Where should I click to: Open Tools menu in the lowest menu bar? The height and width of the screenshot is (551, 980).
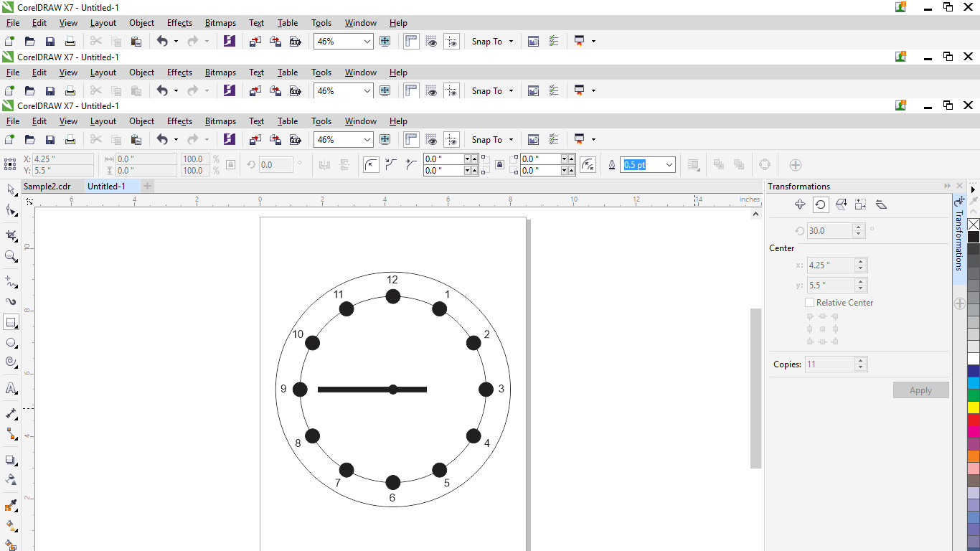pyautogui.click(x=321, y=121)
